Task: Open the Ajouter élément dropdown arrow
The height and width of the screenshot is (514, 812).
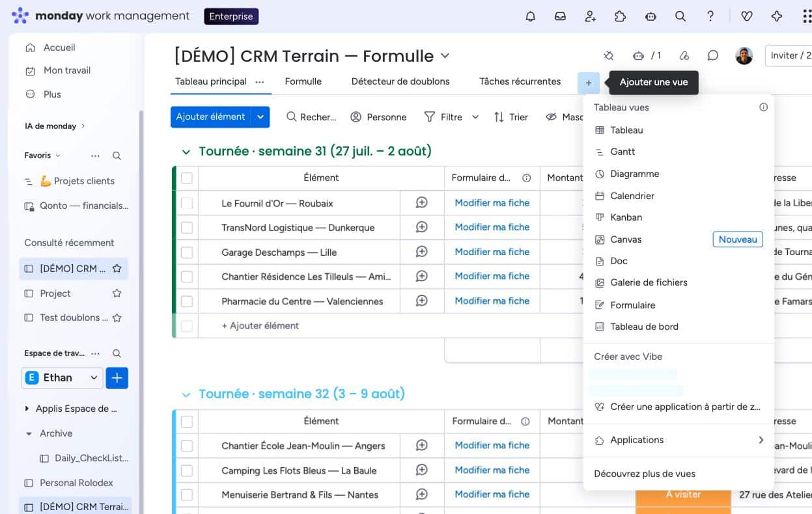Action: tap(260, 117)
